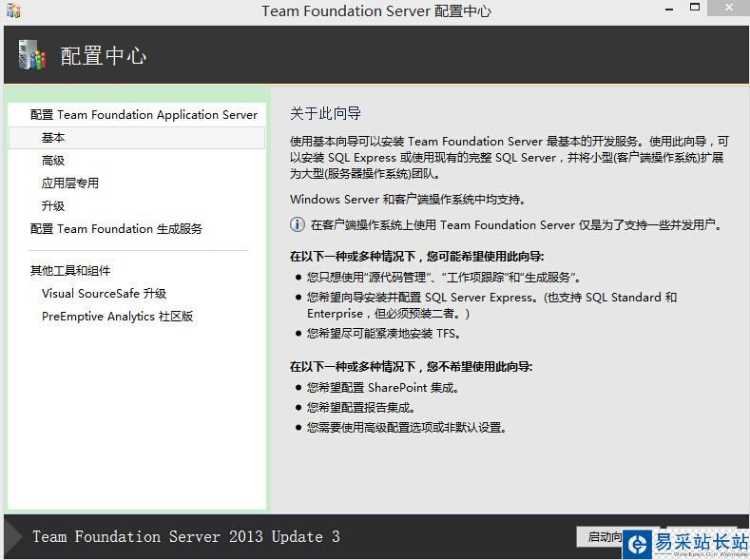This screenshot has height=560, width=750.
Task: Click the bullet '您希望尽可能紧凑地安装 TFS。'
Action: coord(384,334)
